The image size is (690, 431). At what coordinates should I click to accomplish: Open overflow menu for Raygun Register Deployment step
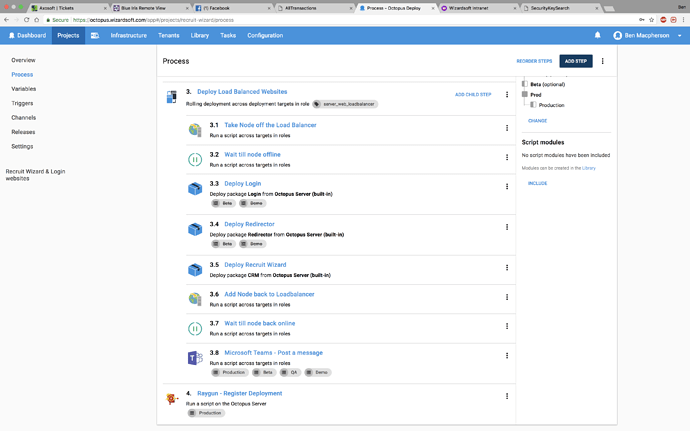[x=507, y=396]
